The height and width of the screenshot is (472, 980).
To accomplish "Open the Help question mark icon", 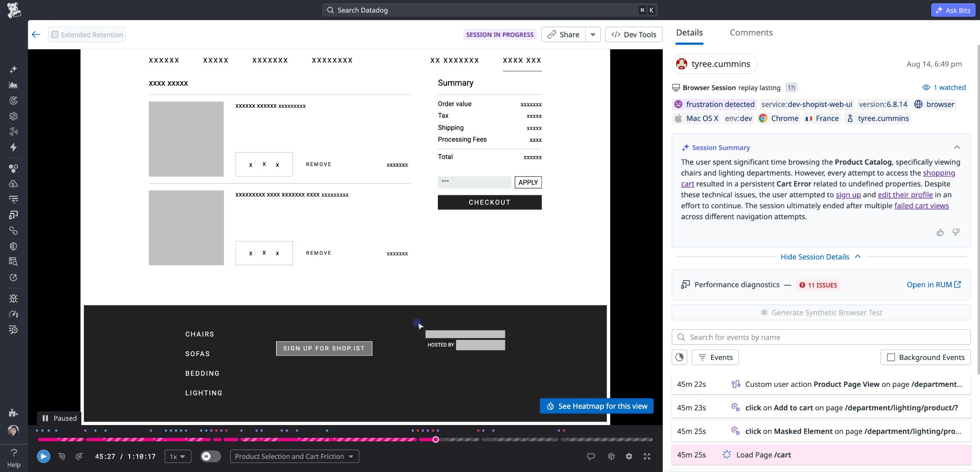I will tap(14, 457).
